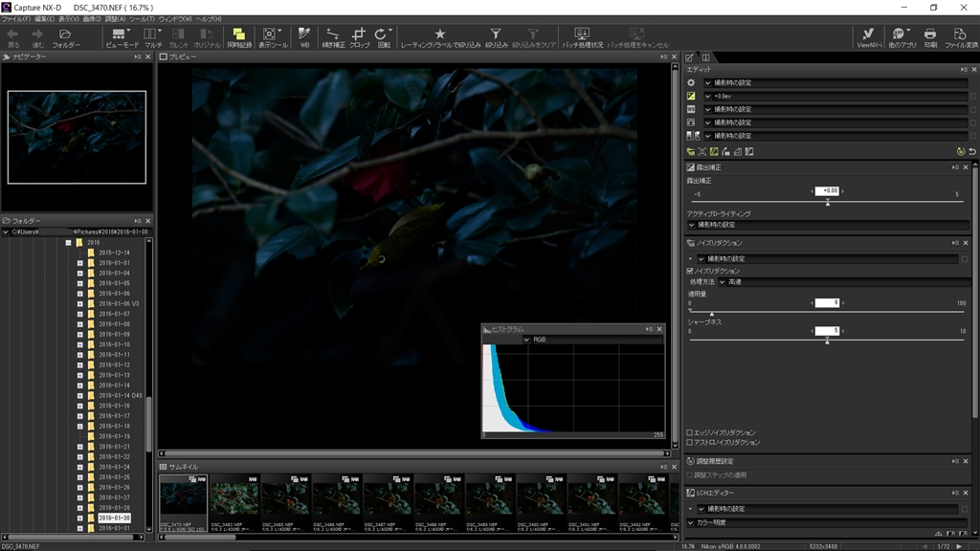
Task: Open the Rotate (回転) tool
Action: (384, 37)
